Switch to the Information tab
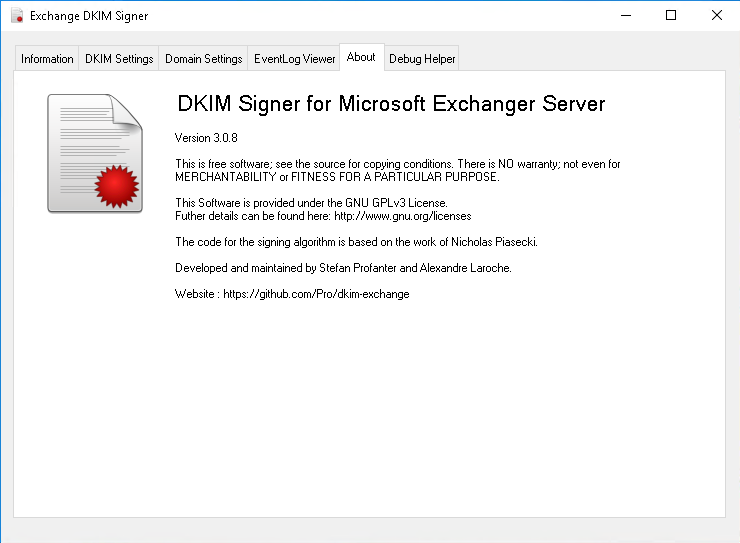The height and width of the screenshot is (543, 740). coord(47,58)
